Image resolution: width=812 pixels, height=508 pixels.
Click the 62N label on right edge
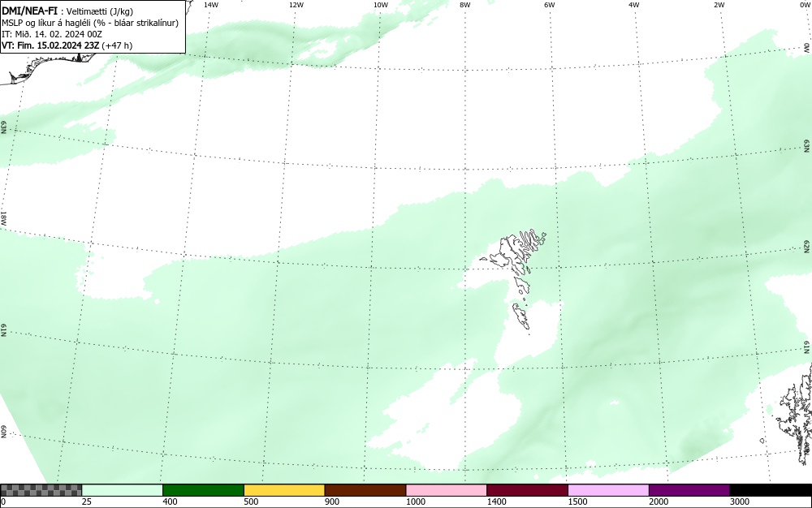(x=806, y=246)
